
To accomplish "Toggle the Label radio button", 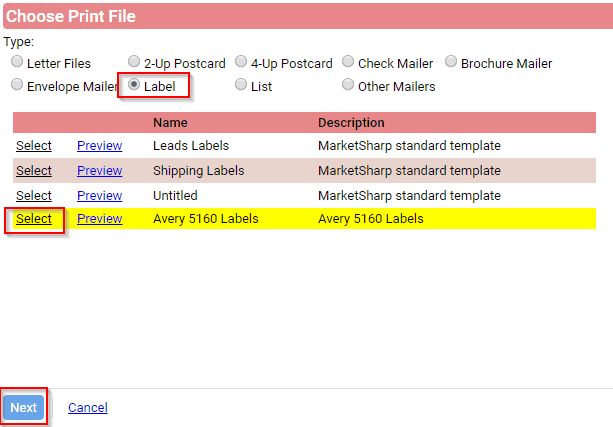I will point(134,84).
